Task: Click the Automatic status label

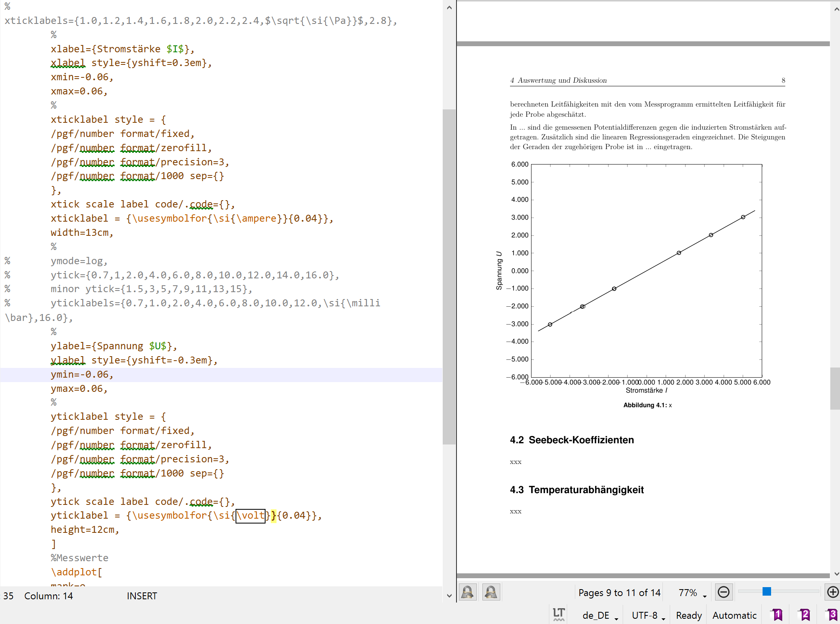Action: click(x=734, y=615)
